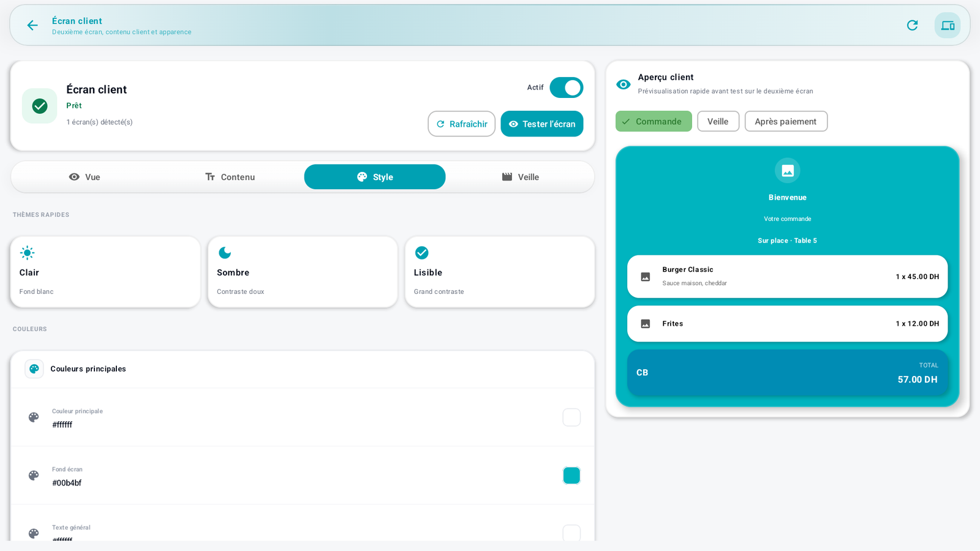
Task: Click the Rafraîchir button
Action: (461, 124)
